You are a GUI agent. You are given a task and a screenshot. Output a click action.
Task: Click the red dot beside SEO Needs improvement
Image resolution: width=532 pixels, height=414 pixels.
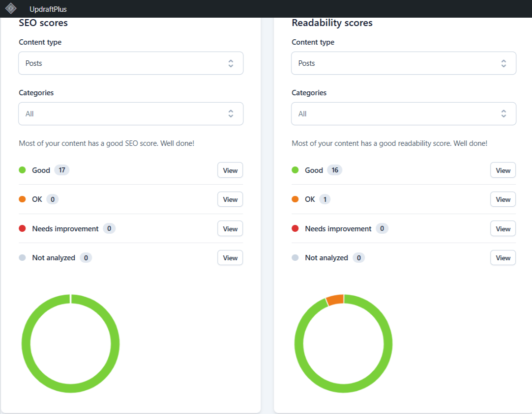[x=22, y=229]
